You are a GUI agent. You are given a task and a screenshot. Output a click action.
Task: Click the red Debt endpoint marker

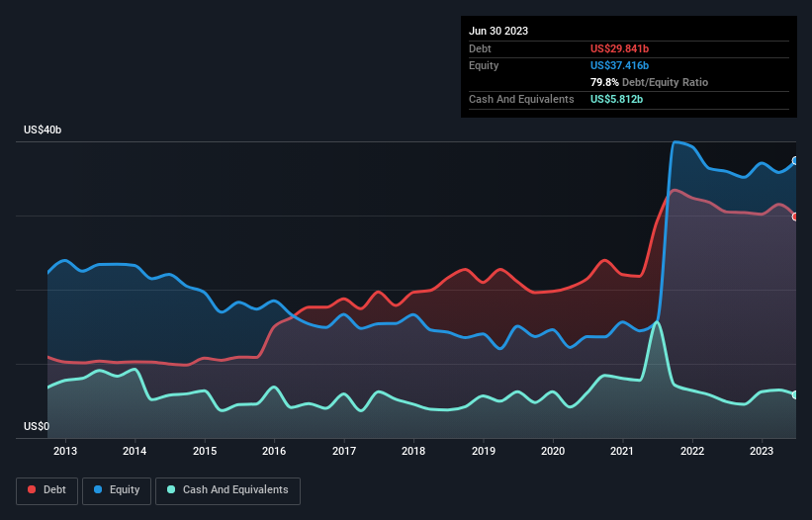[795, 217]
